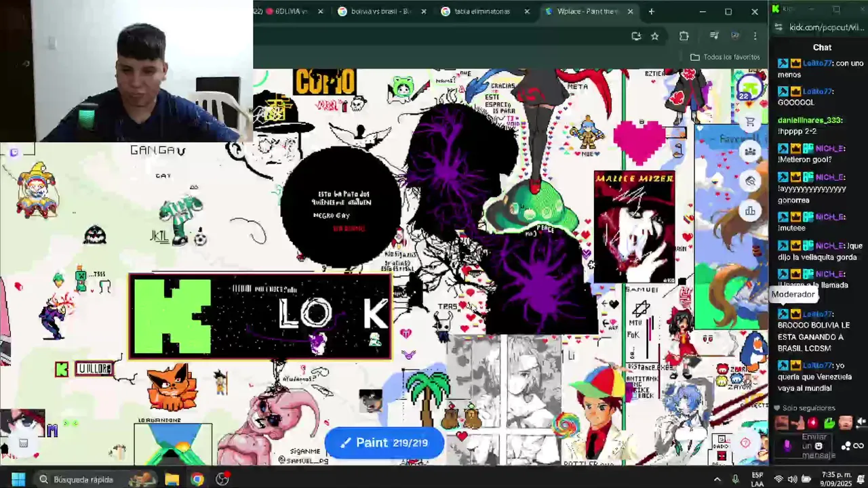Close the Wplace tab
The height and width of the screenshot is (488, 868).
[630, 12]
